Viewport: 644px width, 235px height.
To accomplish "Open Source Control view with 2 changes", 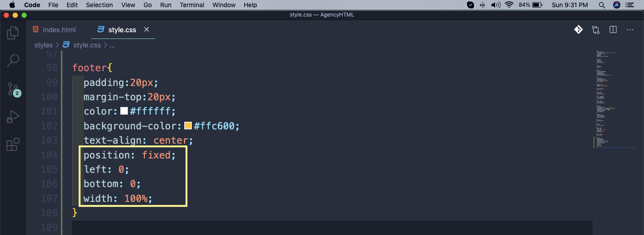I will tap(13, 89).
